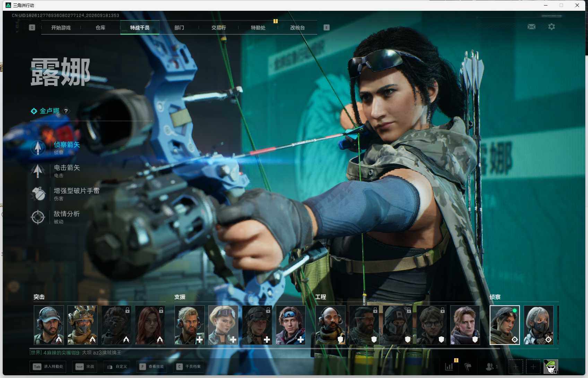Select the locked second 工程 operator
588x378 pixels.
tap(364, 325)
